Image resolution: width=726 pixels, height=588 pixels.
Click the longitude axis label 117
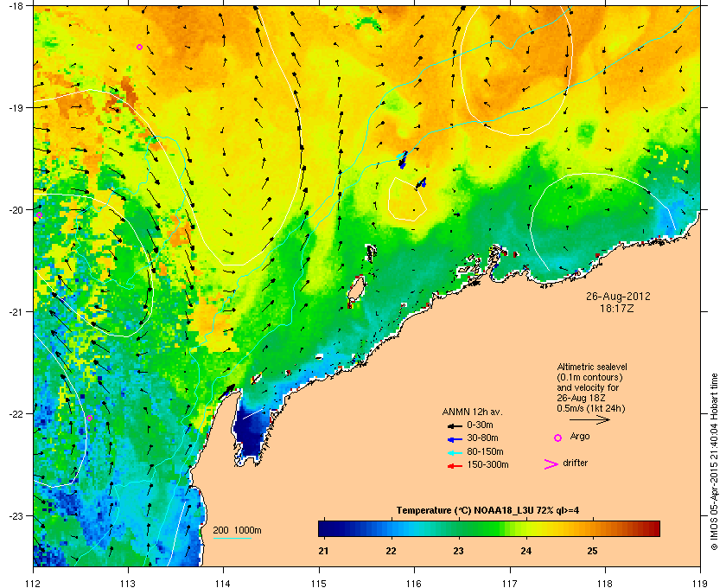(x=510, y=584)
